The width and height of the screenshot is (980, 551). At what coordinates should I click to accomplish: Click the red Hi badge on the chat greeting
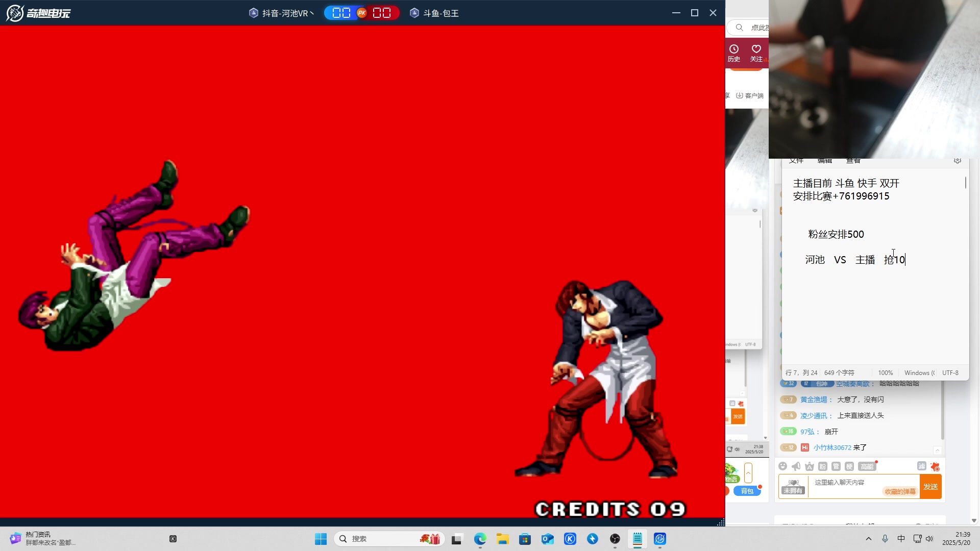point(805,447)
